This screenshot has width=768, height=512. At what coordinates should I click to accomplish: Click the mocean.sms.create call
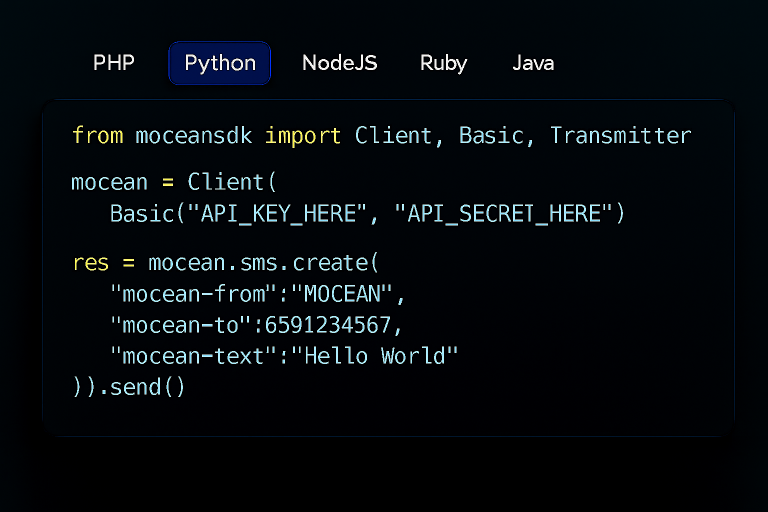pos(262,264)
